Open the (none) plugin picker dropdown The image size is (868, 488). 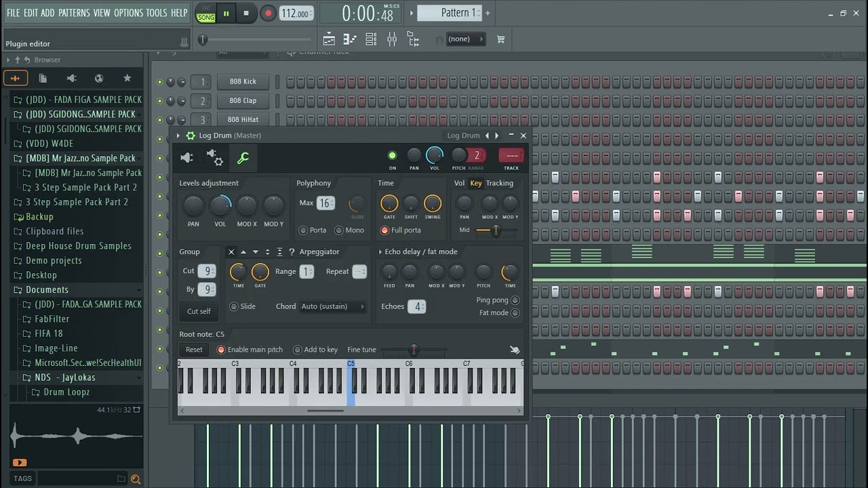(x=465, y=39)
